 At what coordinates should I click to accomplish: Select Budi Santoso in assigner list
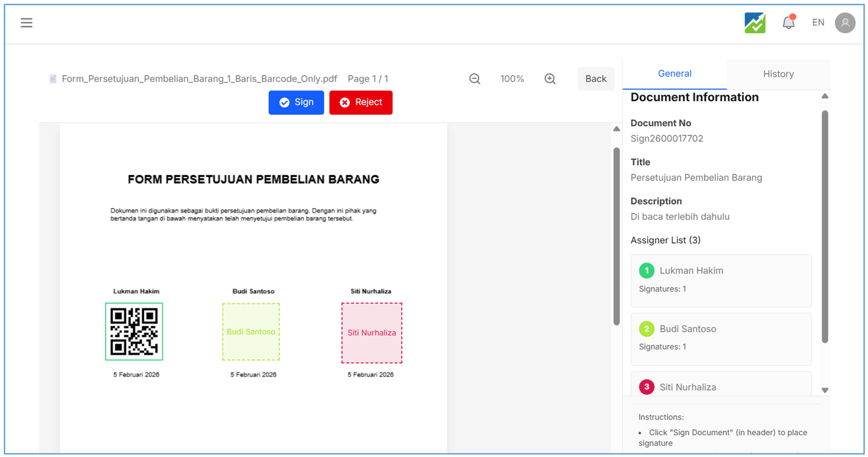point(721,338)
